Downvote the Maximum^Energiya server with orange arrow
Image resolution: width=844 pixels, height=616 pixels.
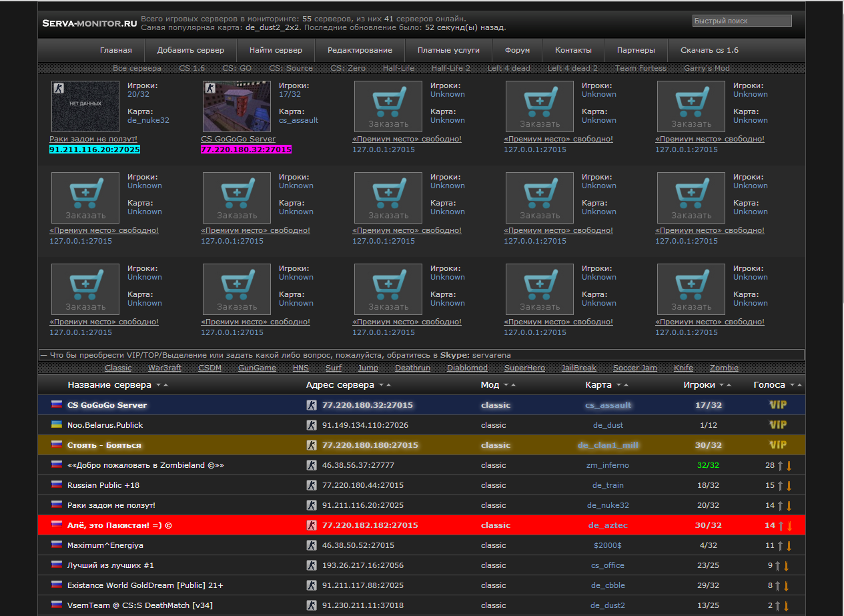coord(789,546)
